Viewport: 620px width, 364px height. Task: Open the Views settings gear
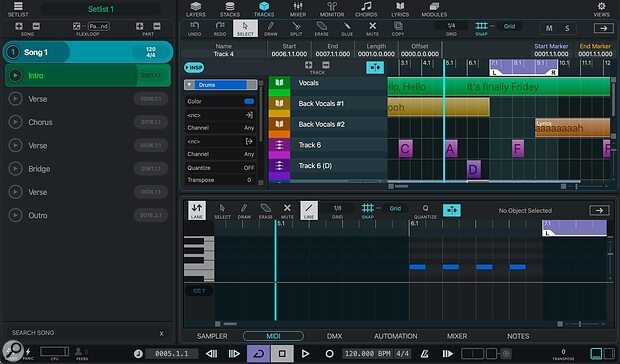[x=601, y=9]
